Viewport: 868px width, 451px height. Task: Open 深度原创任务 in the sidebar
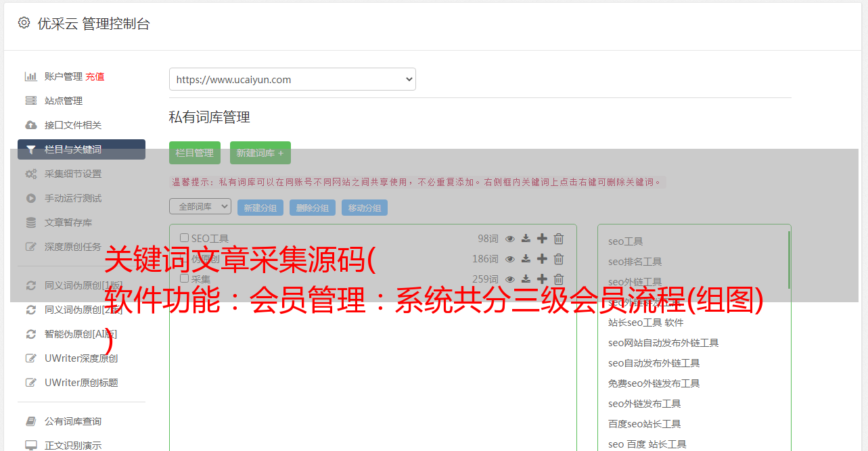coord(73,247)
